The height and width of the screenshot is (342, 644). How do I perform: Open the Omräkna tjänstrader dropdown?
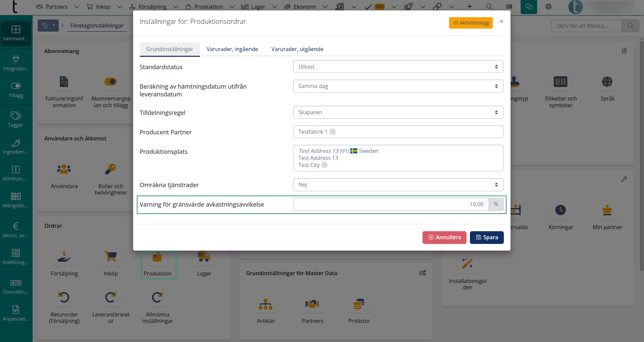[398, 184]
